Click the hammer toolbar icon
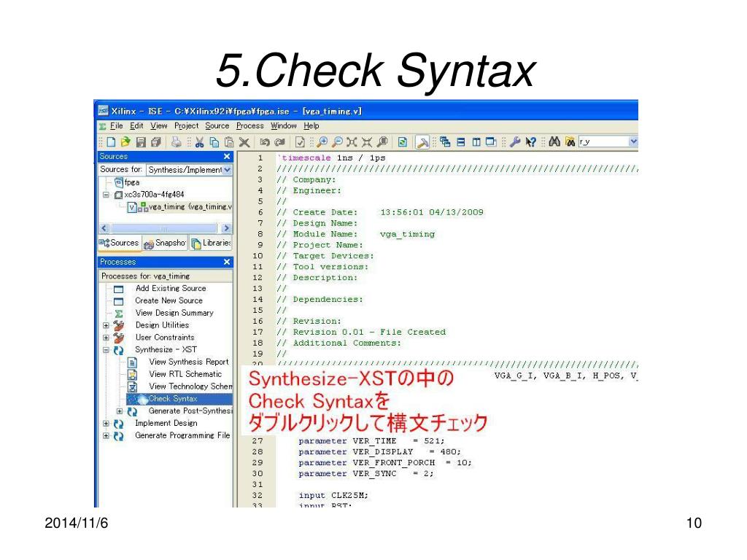 point(422,142)
